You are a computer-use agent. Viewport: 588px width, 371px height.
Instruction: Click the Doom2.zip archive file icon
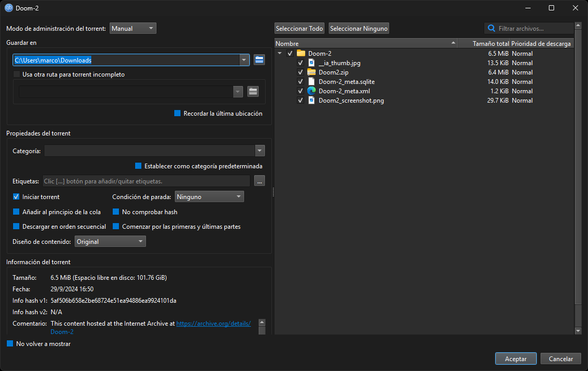pos(311,72)
